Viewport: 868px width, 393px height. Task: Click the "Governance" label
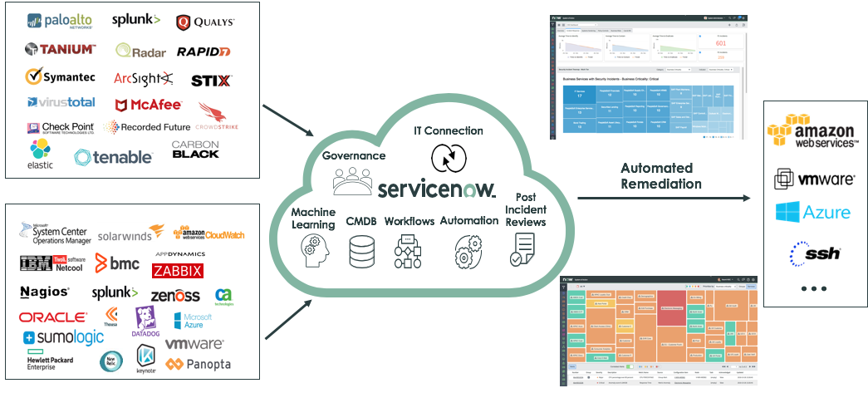pyautogui.click(x=355, y=157)
